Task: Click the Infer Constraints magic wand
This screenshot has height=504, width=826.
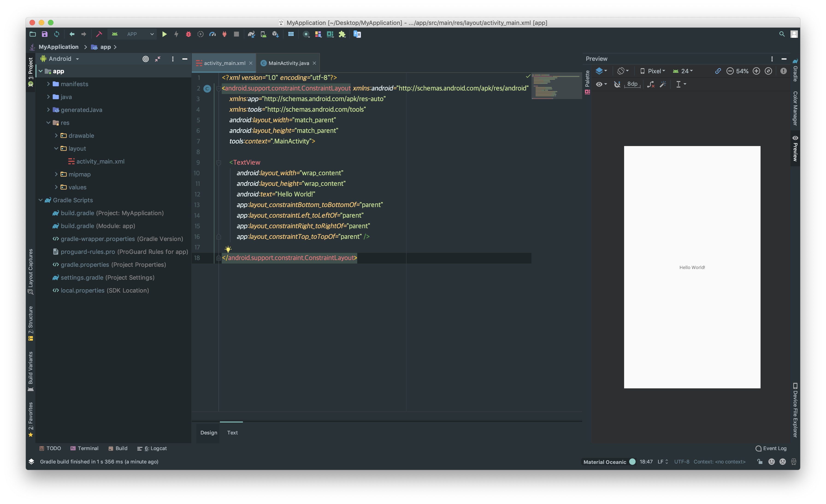Action: pyautogui.click(x=663, y=85)
